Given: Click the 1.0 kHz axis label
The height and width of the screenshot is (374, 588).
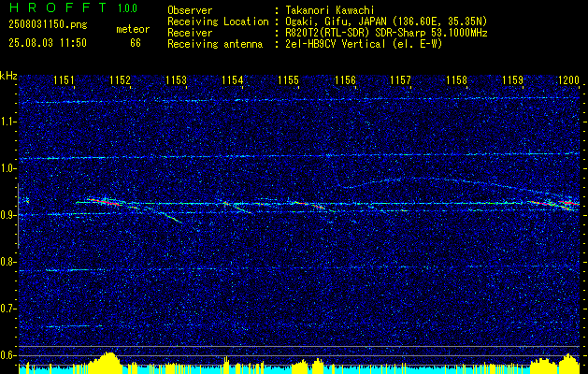Looking at the screenshot, I should 7,168.
